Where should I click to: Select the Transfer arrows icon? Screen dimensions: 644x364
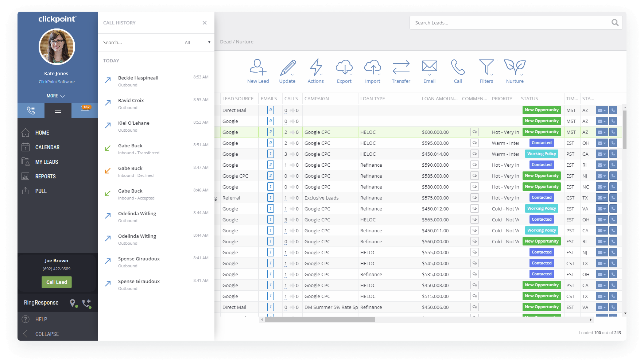point(401,67)
